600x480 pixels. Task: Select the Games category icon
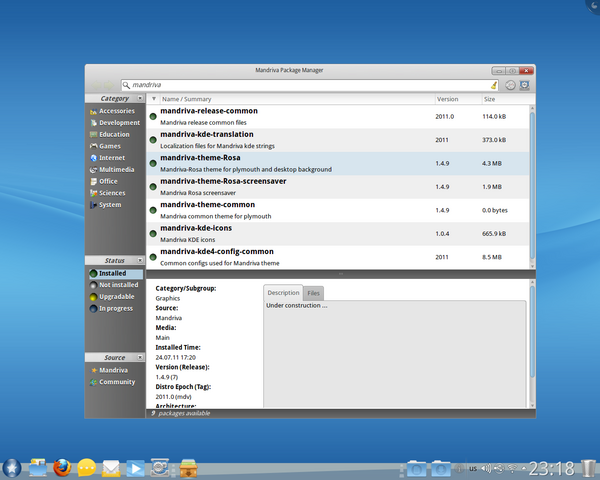coord(93,146)
